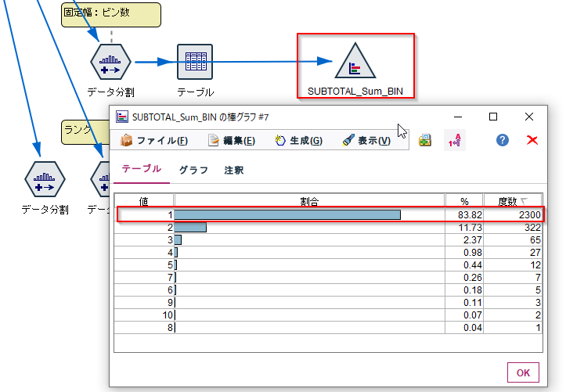
Task: Sort by the % column header
Action: pyautogui.click(x=464, y=201)
